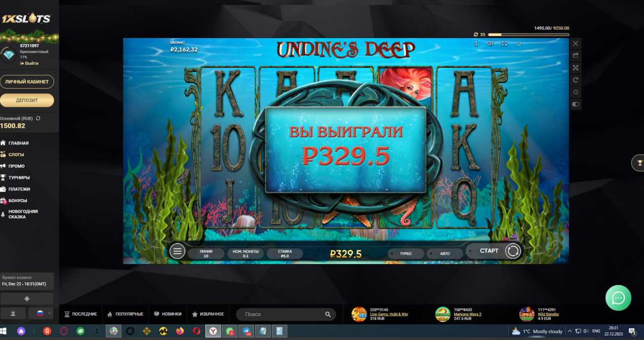Open the НОМ. МОНЕТЫ 0.1 selector
The width and height of the screenshot is (644, 340).
[x=245, y=253]
